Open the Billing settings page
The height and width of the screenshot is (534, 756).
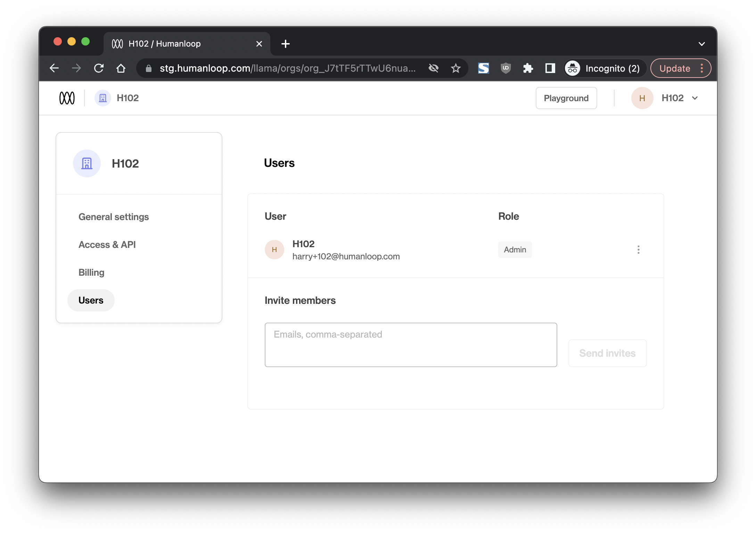click(x=91, y=273)
